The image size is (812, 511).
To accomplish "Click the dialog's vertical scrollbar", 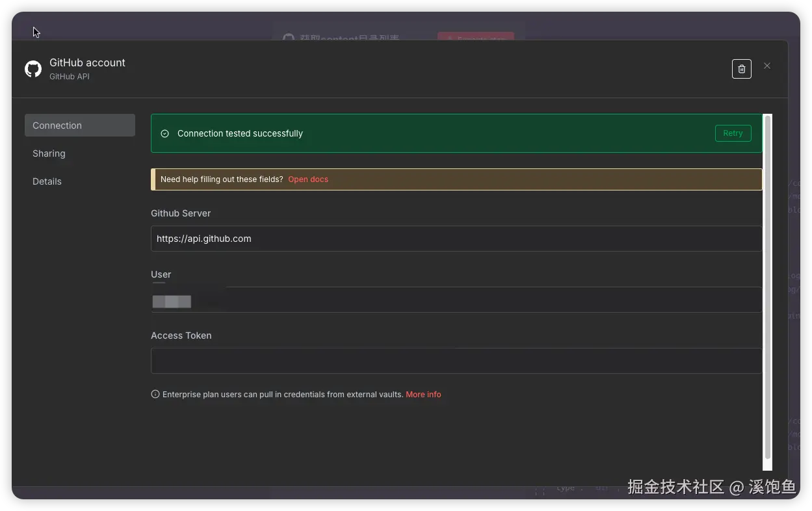I will pyautogui.click(x=768, y=286).
